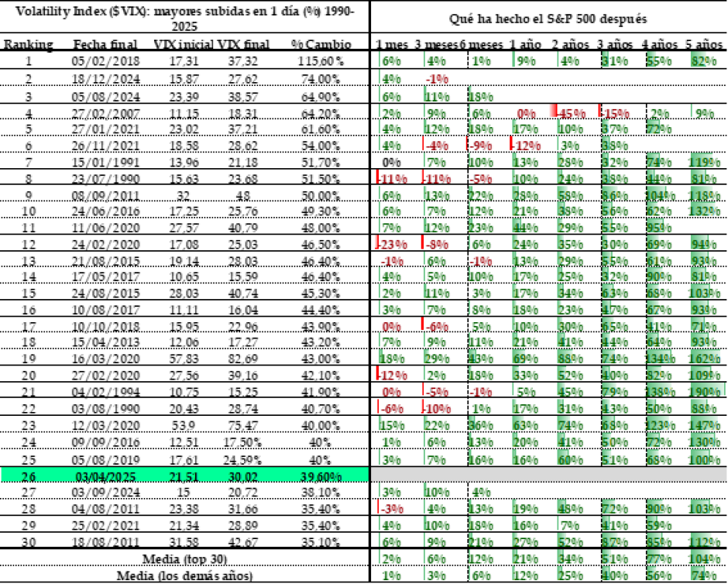The image size is (728, 584).
Task: Select the '3 meses' column header
Action: coord(436,45)
